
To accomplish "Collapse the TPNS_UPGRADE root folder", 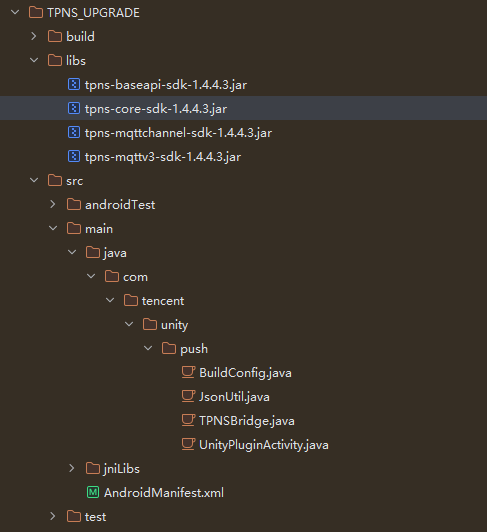I will click(x=15, y=13).
